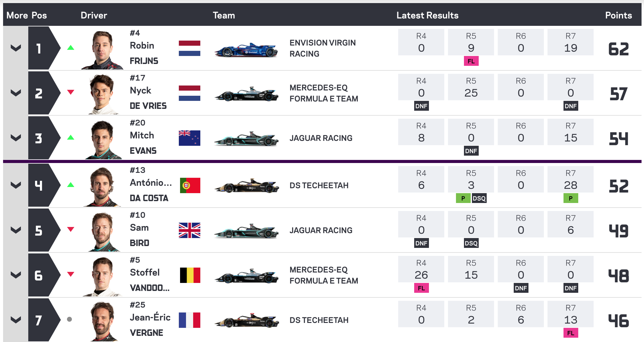The width and height of the screenshot is (644, 342).
Task: Click the Points column header
Action: (x=618, y=15)
